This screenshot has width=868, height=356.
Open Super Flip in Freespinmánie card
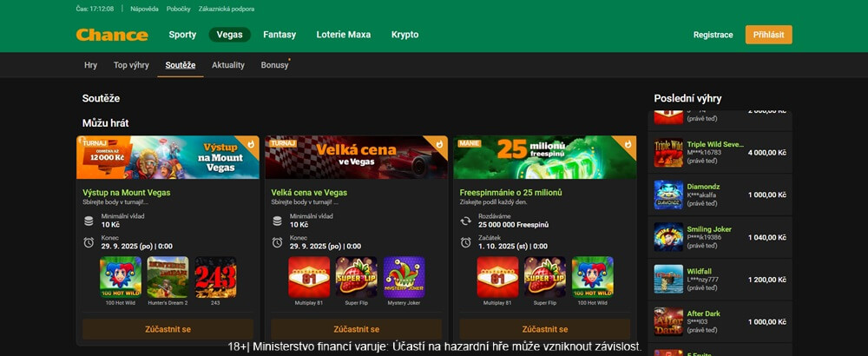coord(545,277)
